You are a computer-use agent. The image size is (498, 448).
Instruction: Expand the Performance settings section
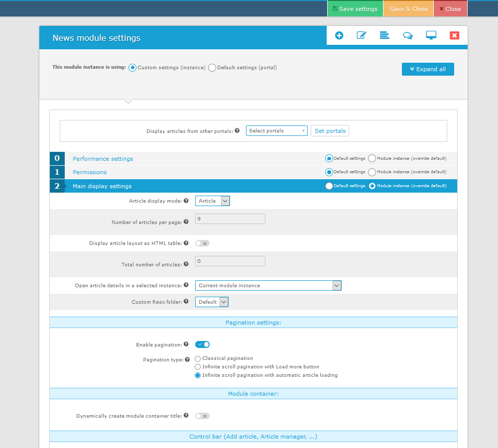[x=103, y=159]
